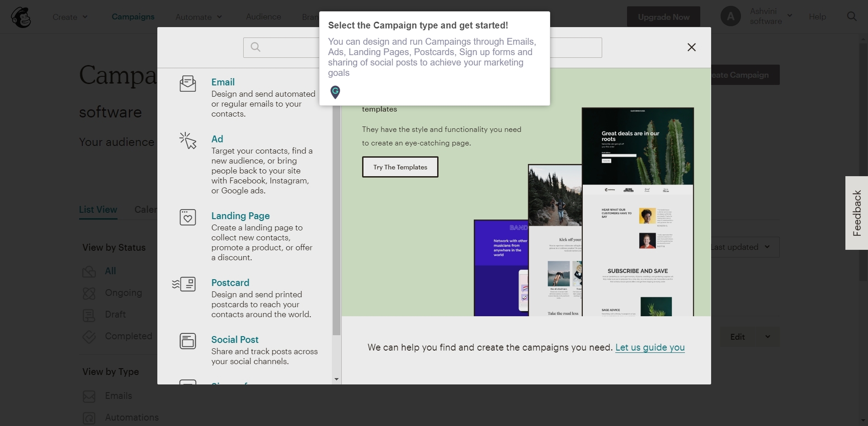Click the account avatar letter A

point(731,17)
